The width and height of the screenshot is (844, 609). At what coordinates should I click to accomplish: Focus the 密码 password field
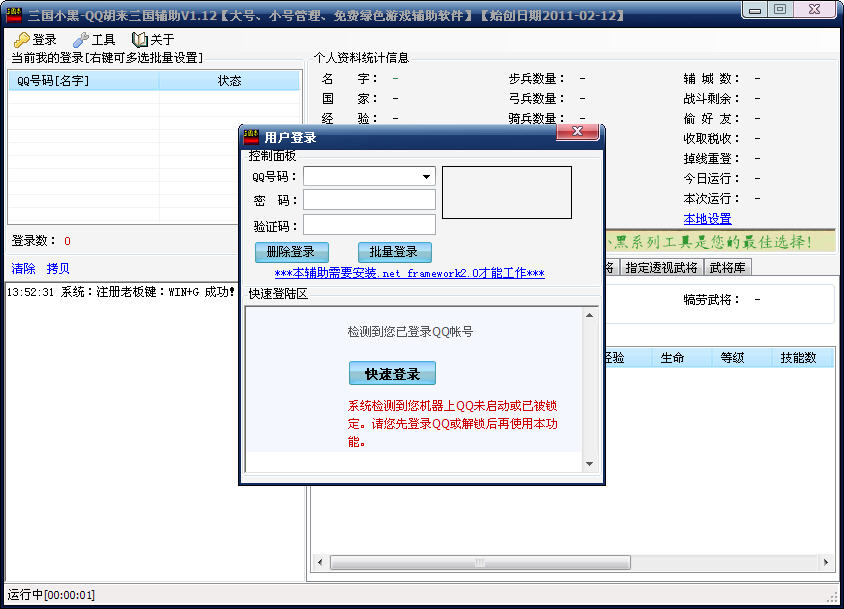[x=369, y=200]
